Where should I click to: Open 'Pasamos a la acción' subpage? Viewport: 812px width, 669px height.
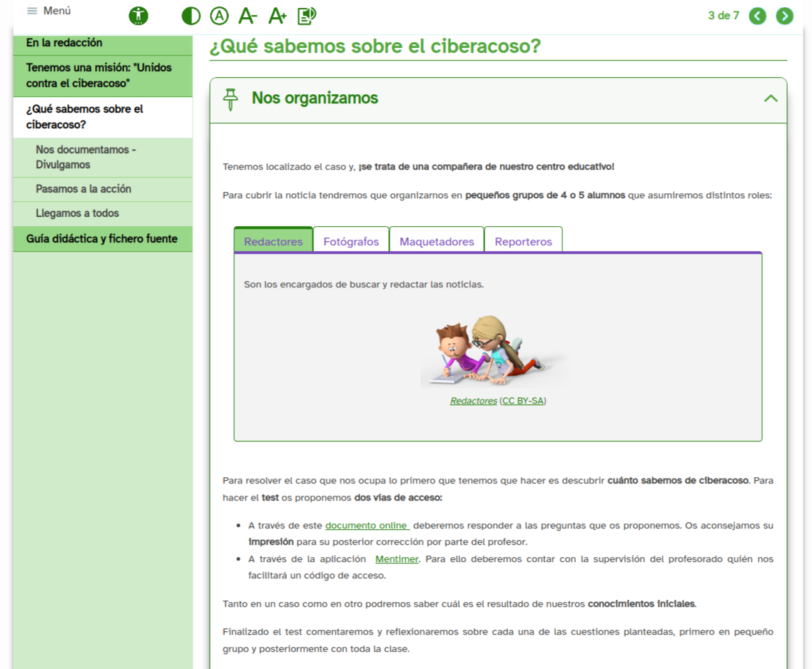(103, 189)
